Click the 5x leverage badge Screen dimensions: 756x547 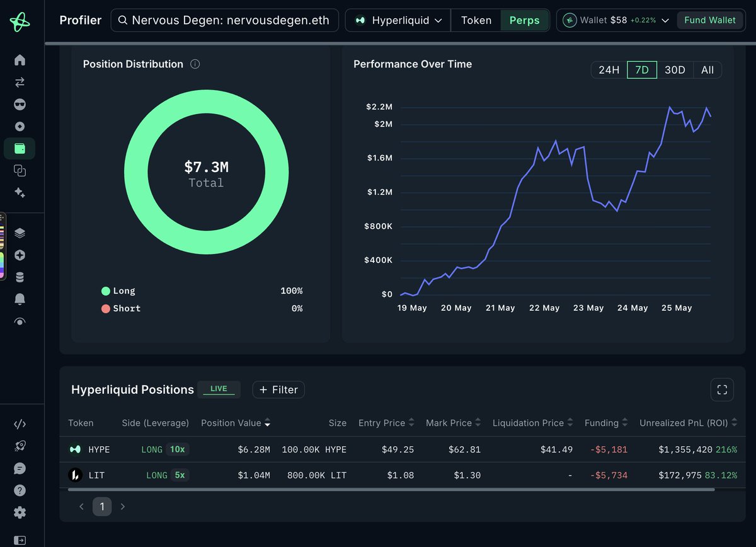180,475
